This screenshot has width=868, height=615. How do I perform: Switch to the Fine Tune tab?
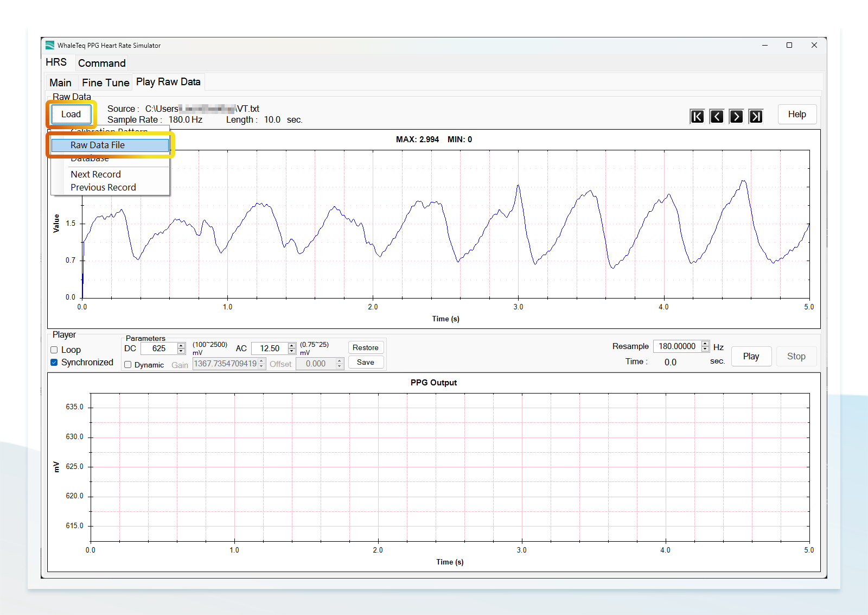pos(106,83)
